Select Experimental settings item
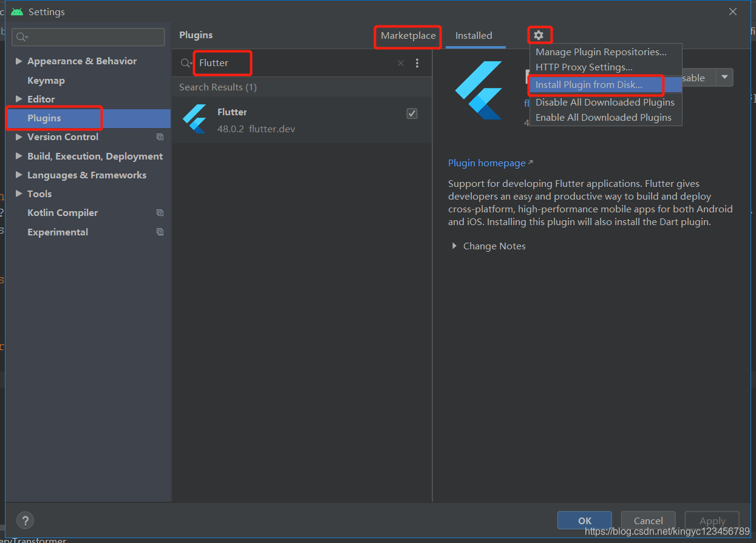This screenshot has height=543, width=756. (58, 232)
